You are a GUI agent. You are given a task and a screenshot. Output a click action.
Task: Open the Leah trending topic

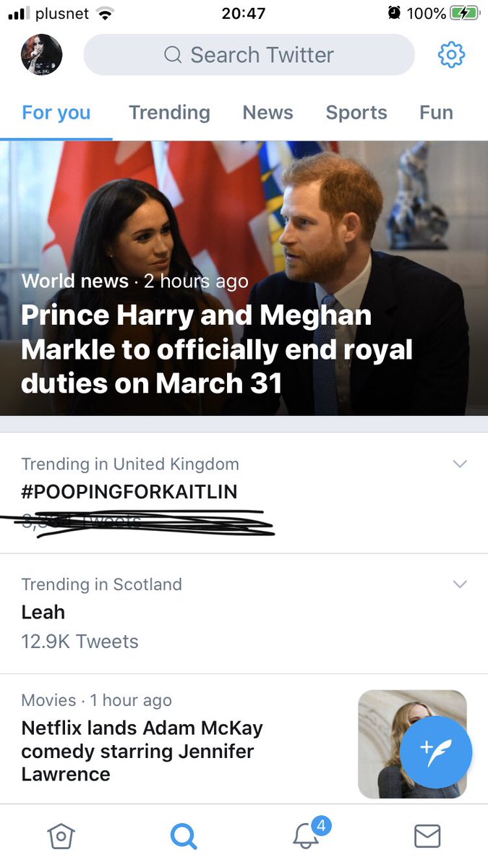pos(43,612)
